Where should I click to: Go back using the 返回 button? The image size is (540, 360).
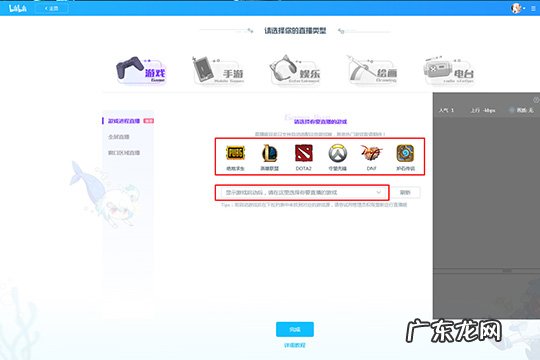[x=52, y=8]
